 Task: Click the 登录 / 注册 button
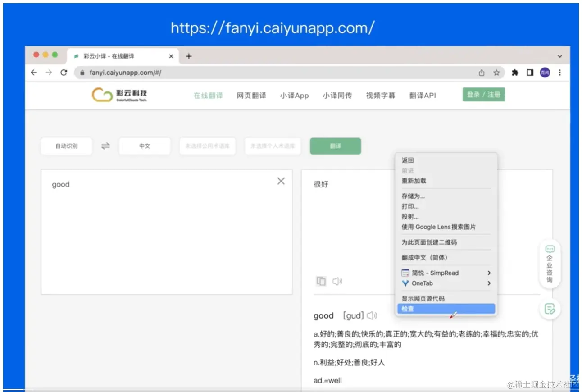(x=484, y=95)
